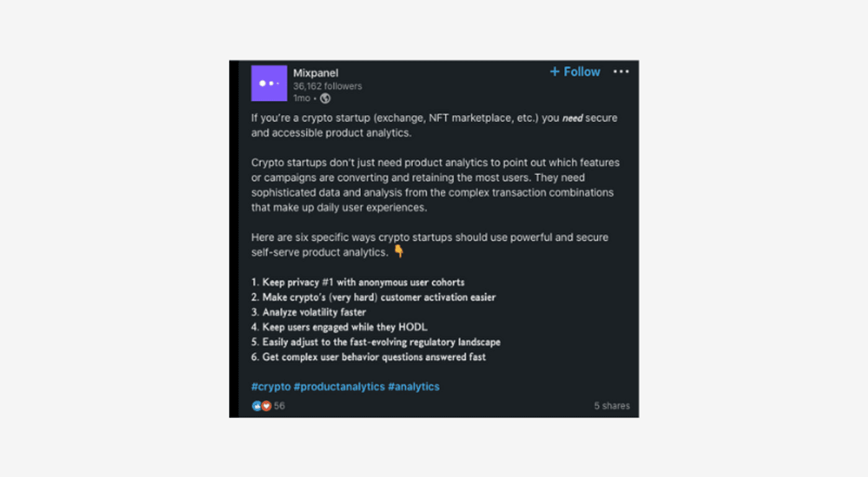Image resolution: width=868 pixels, height=477 pixels.
Task: Click list item six about behavior questions
Action: (368, 357)
